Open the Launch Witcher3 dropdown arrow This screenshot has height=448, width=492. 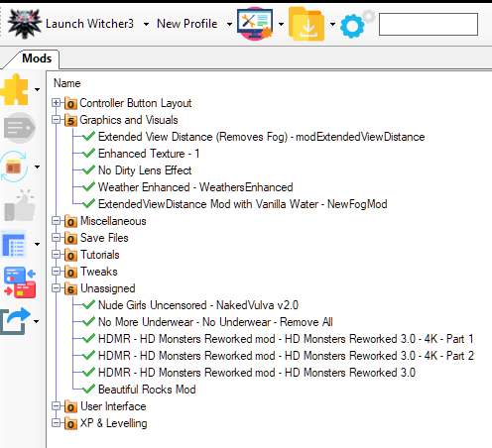146,24
